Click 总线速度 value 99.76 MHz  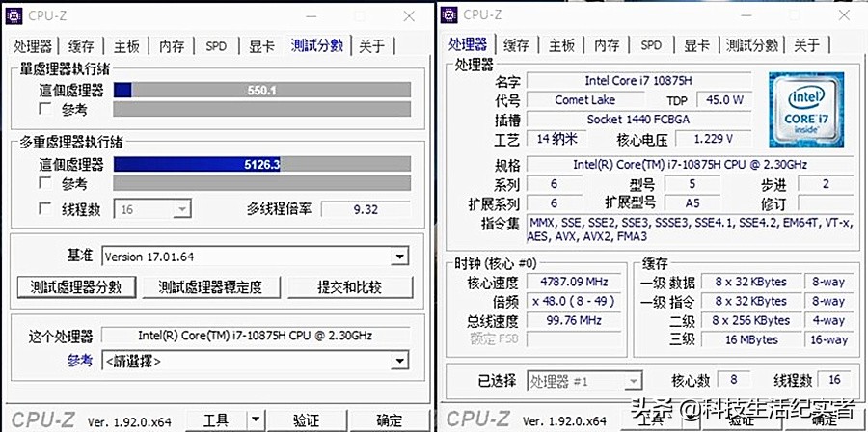[x=574, y=320]
